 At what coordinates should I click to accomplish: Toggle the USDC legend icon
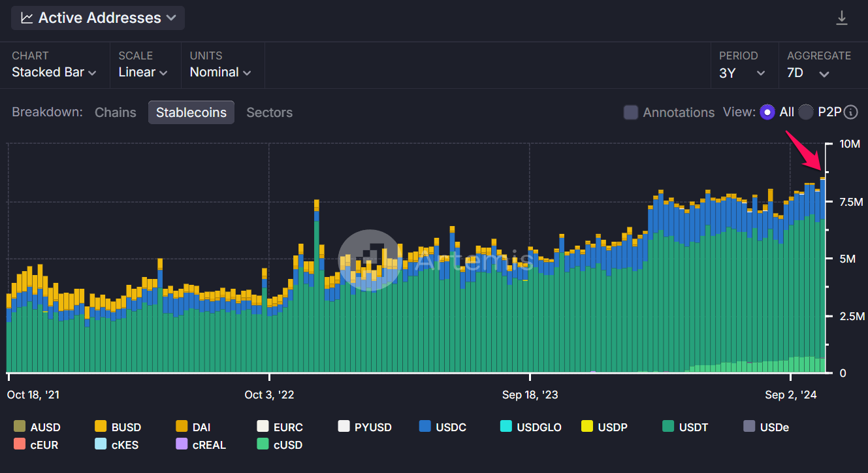425,427
